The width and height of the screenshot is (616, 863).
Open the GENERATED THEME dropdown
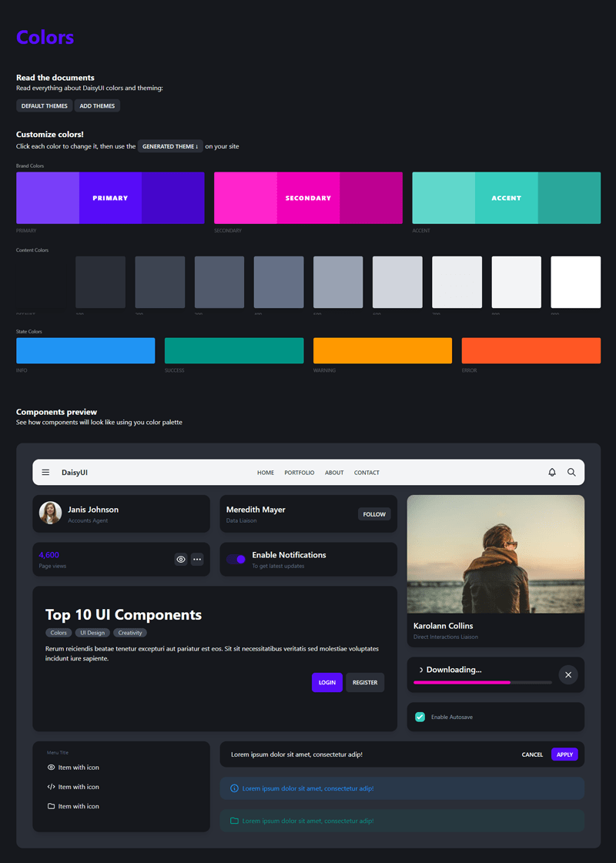(x=169, y=146)
